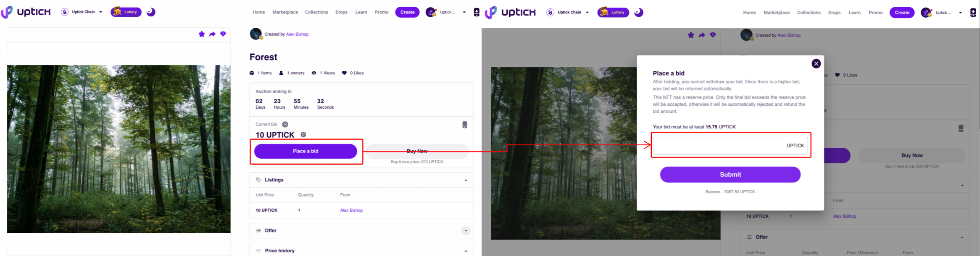Collapse the Listings section
Viewport: 980px width, 256px height.
pos(466,180)
